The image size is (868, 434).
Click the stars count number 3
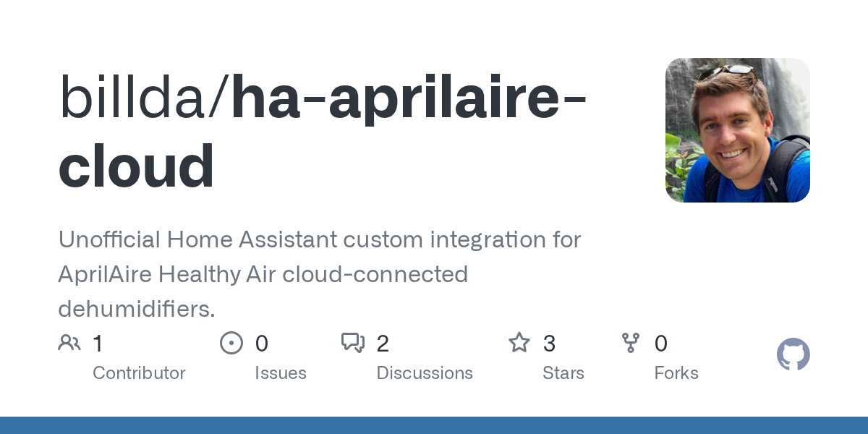[549, 343]
